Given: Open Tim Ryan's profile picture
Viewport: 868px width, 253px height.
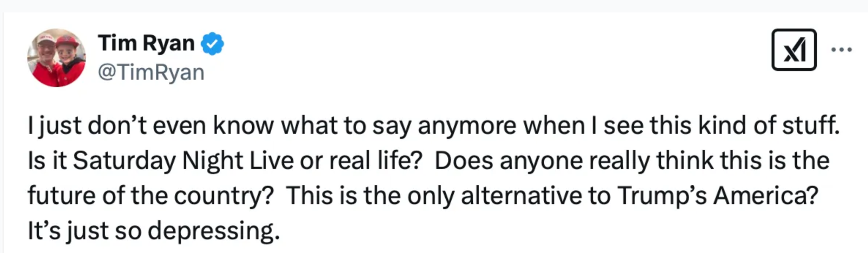Looking at the screenshot, I should tap(56, 58).
